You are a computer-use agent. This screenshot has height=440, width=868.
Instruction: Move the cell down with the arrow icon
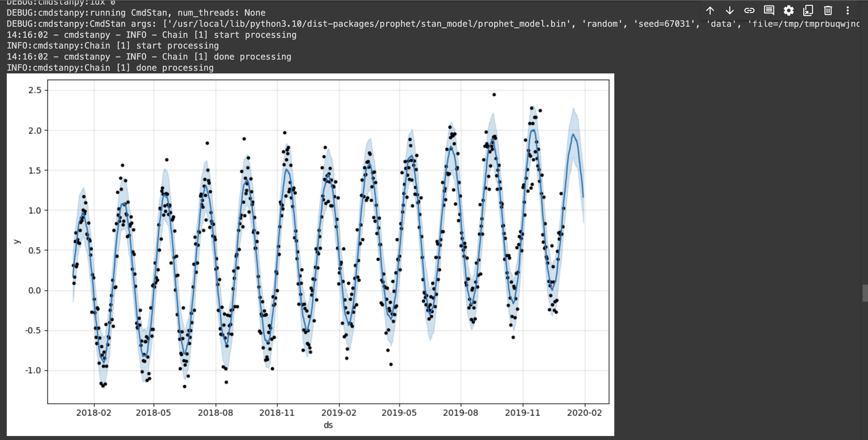[x=729, y=10]
